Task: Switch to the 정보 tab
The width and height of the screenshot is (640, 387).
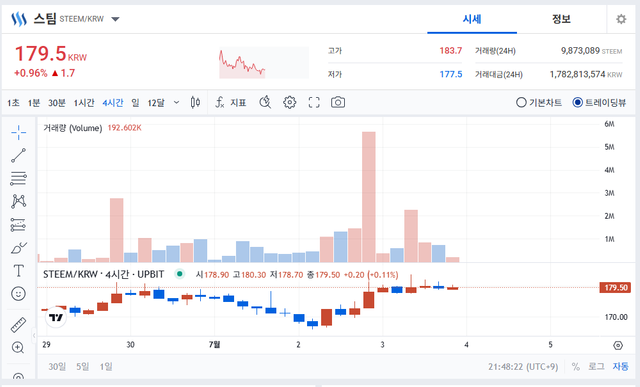Action: (561, 19)
